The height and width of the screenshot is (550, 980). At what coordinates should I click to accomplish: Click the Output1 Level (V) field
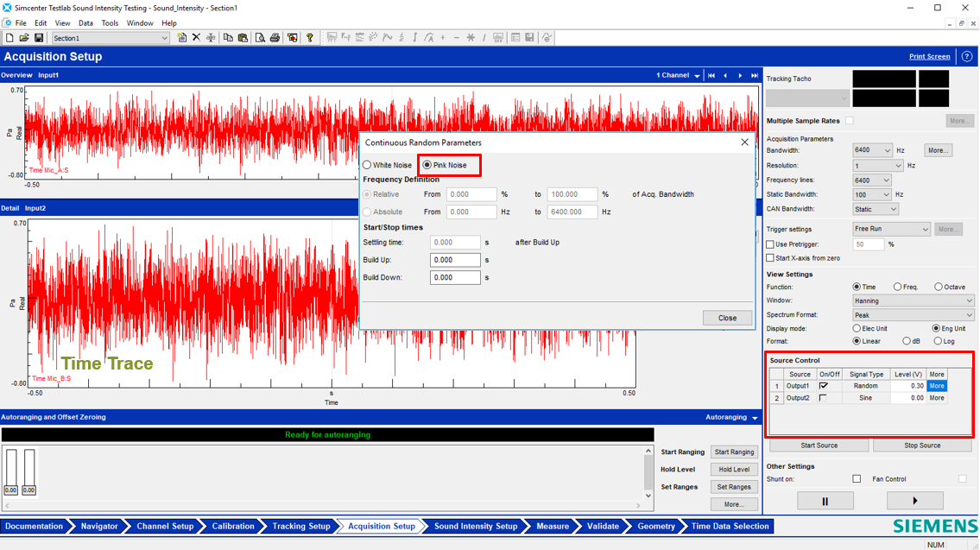tap(907, 386)
